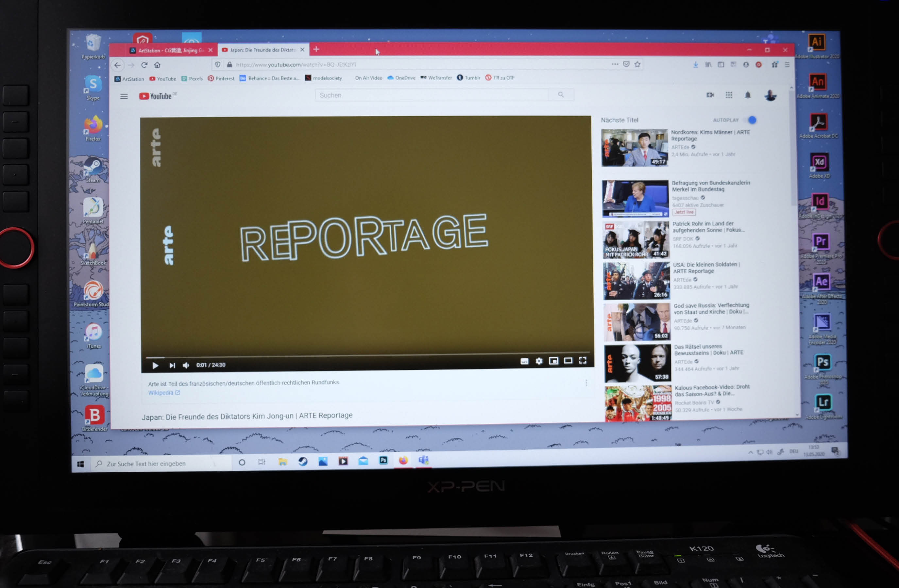Image resolution: width=899 pixels, height=588 pixels.
Task: Open YouTube apps grid menu
Action: [x=729, y=95]
